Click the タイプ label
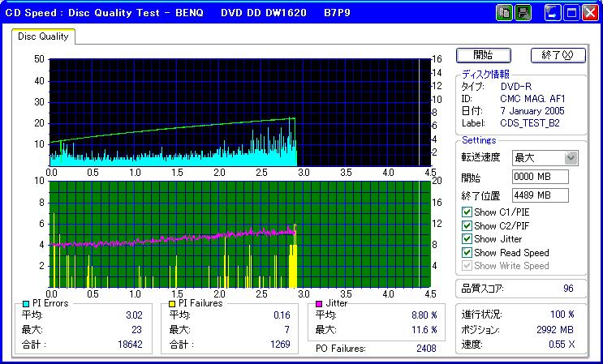The width and height of the screenshot is (603, 364). [472, 87]
